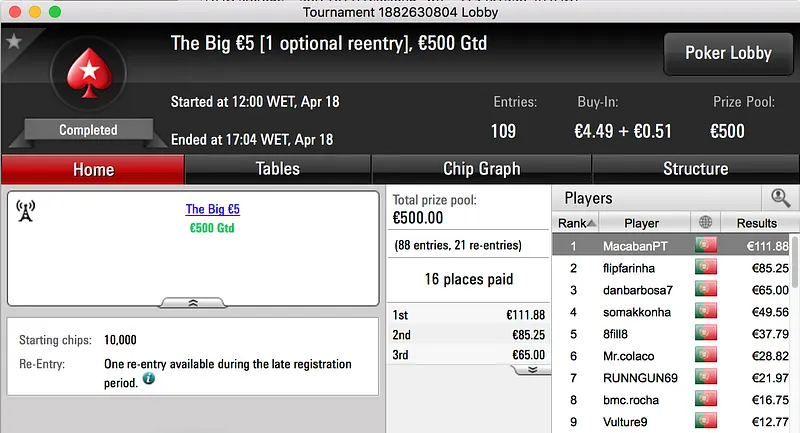Click the Poker Lobby button
The image size is (800, 433).
tap(728, 53)
